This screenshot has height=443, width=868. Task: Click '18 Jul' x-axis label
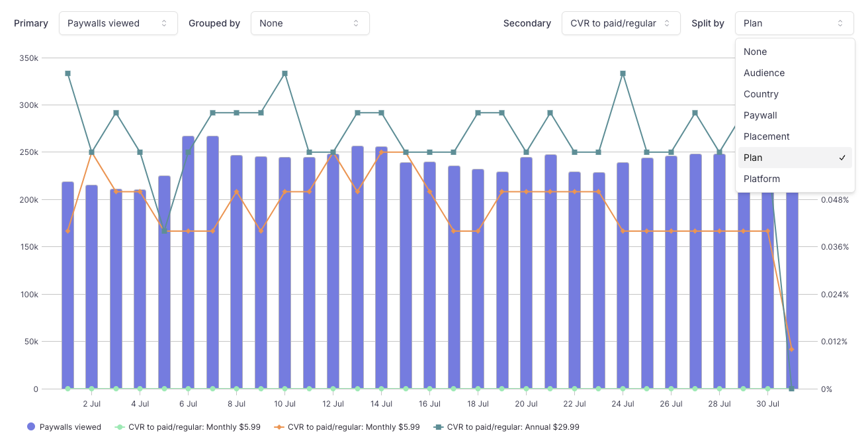(478, 403)
